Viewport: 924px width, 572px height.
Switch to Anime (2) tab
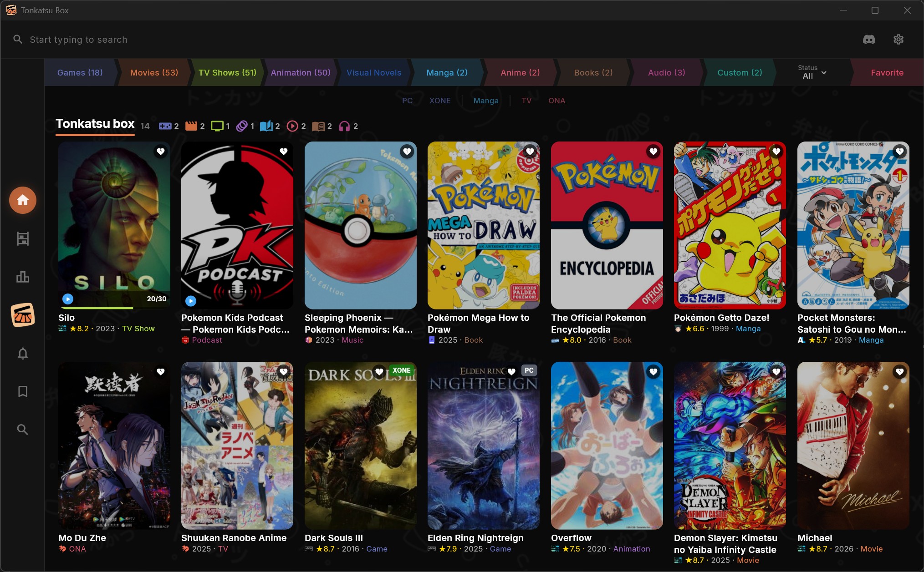520,72
